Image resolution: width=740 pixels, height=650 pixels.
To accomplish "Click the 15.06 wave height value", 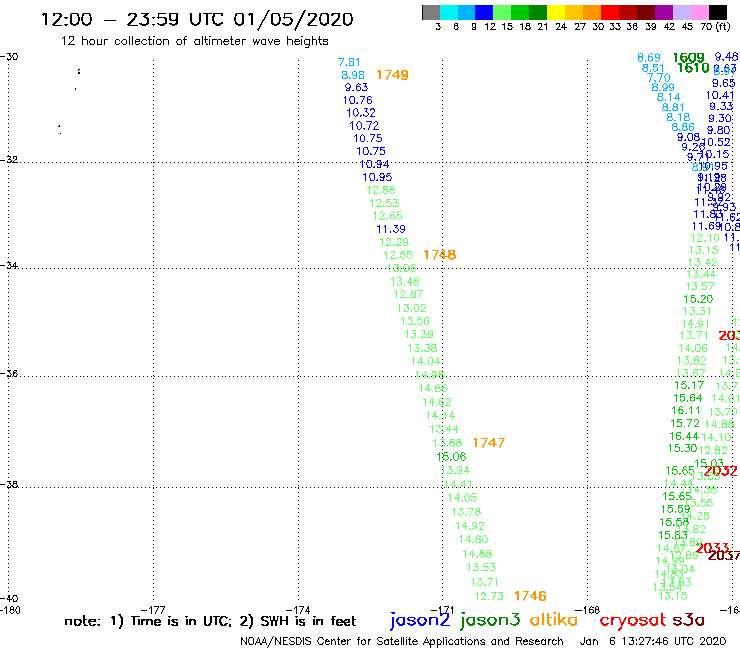I will pyautogui.click(x=451, y=457).
